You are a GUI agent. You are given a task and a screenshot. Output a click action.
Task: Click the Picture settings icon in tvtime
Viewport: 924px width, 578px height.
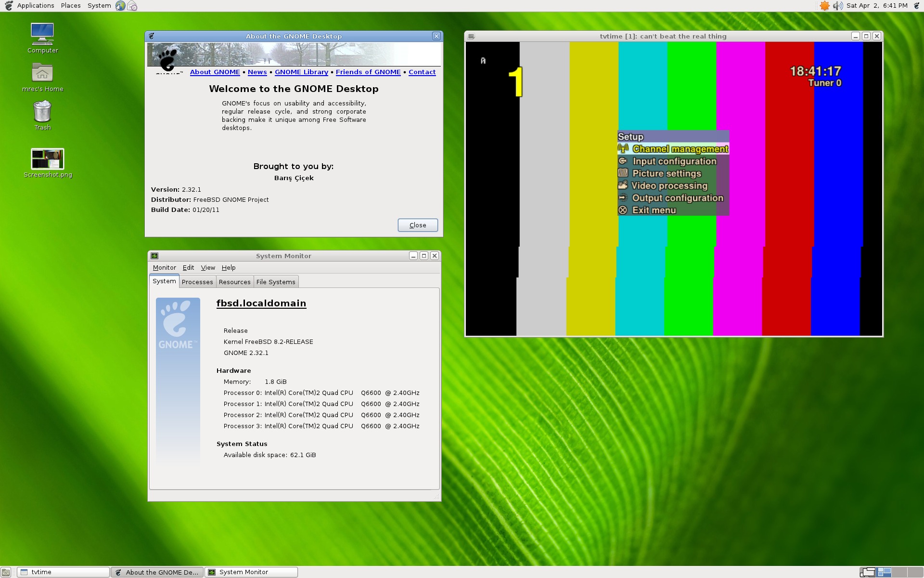tap(623, 173)
